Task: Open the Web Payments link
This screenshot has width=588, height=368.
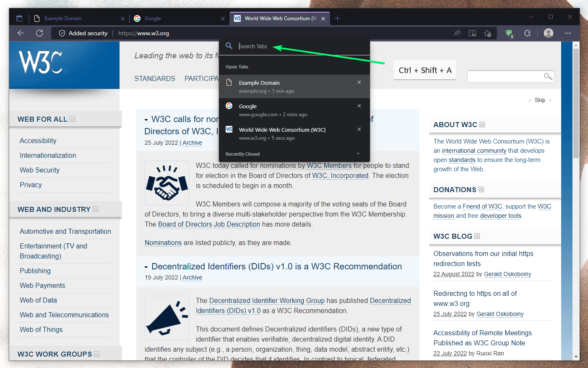Action: 42,285
